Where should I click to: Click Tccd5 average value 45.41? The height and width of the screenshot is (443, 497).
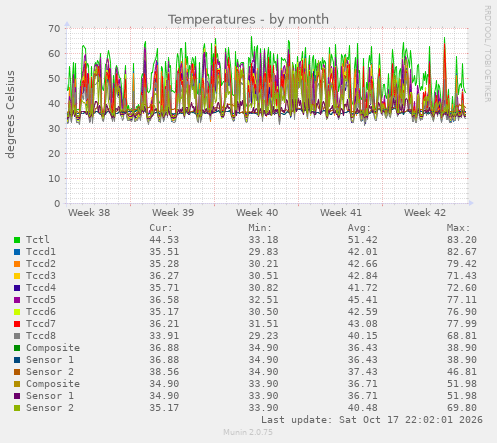(x=363, y=300)
